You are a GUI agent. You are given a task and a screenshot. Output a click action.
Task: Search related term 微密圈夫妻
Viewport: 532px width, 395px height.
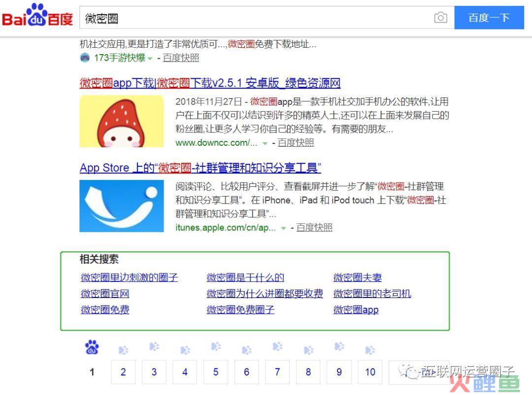pyautogui.click(x=358, y=278)
